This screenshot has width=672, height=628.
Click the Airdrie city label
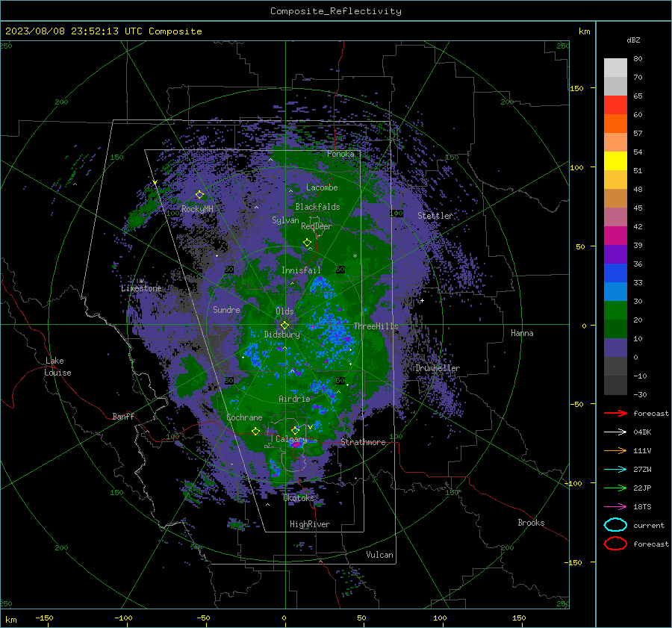tap(294, 399)
